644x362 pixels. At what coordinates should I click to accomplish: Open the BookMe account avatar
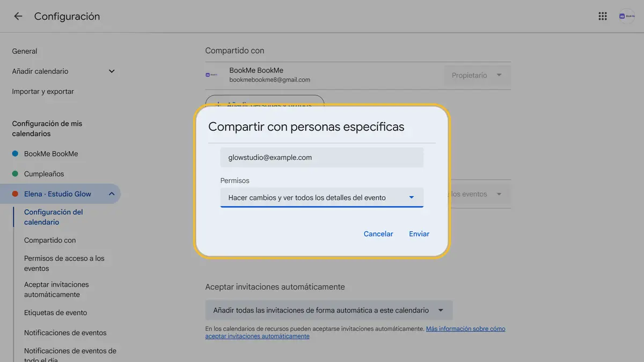tap(626, 16)
